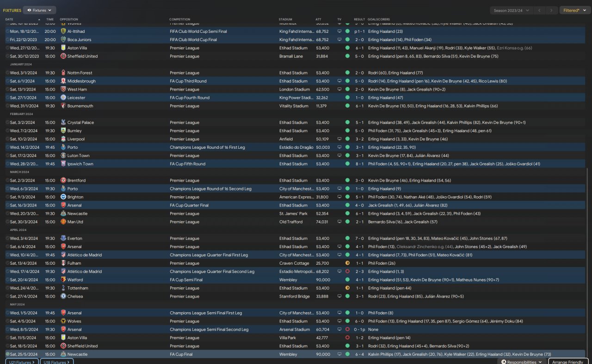Image resolution: width=592 pixels, height=364 pixels.
Task: Tick the row selector circle for the Tottenham fixture
Action: 7,288
